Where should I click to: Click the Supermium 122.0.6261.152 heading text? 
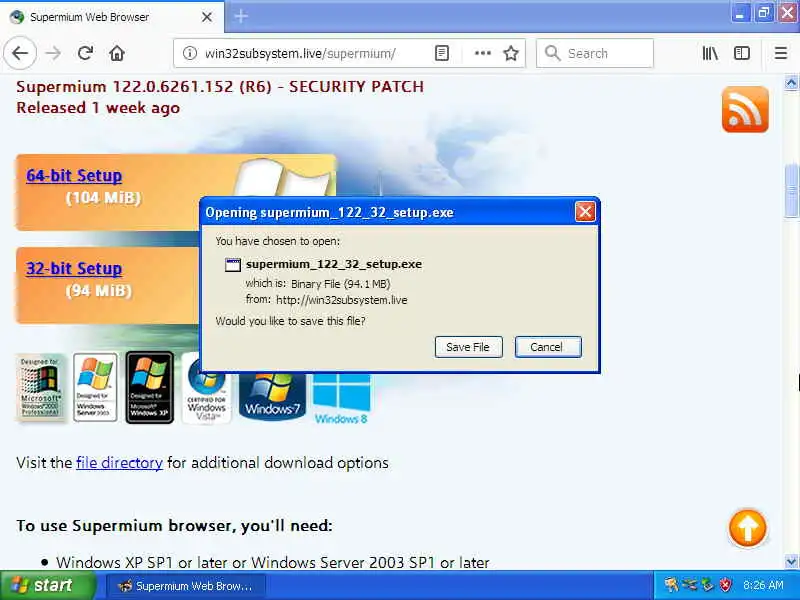[x=220, y=87]
